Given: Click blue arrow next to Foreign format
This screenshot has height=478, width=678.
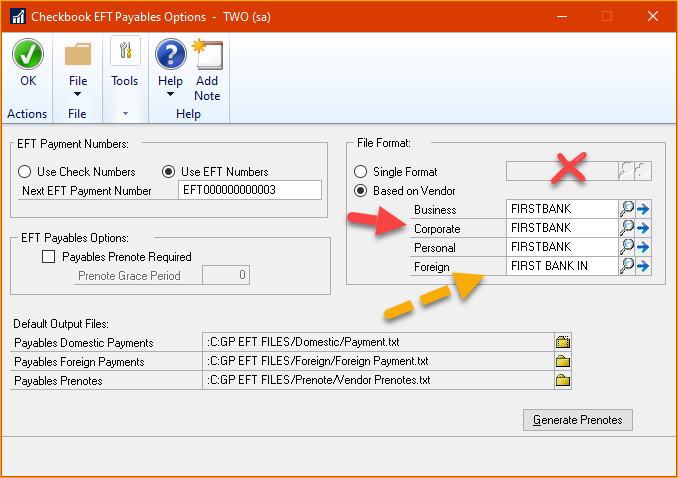Looking at the screenshot, I should (643, 266).
